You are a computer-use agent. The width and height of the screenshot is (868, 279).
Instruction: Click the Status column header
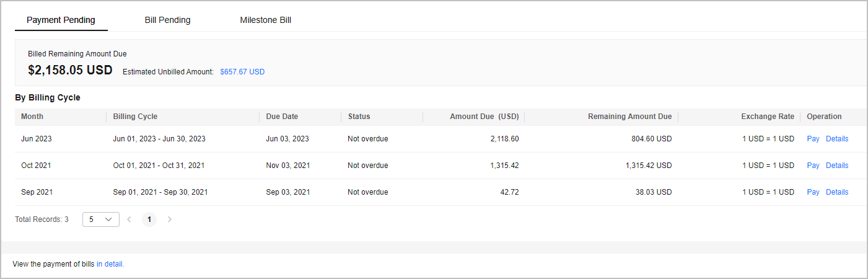click(359, 117)
